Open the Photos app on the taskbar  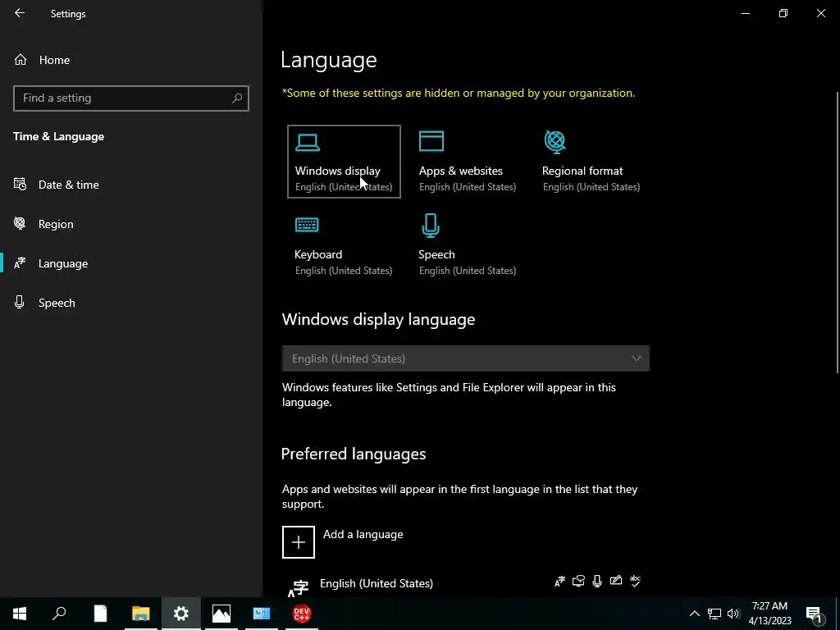point(221,614)
